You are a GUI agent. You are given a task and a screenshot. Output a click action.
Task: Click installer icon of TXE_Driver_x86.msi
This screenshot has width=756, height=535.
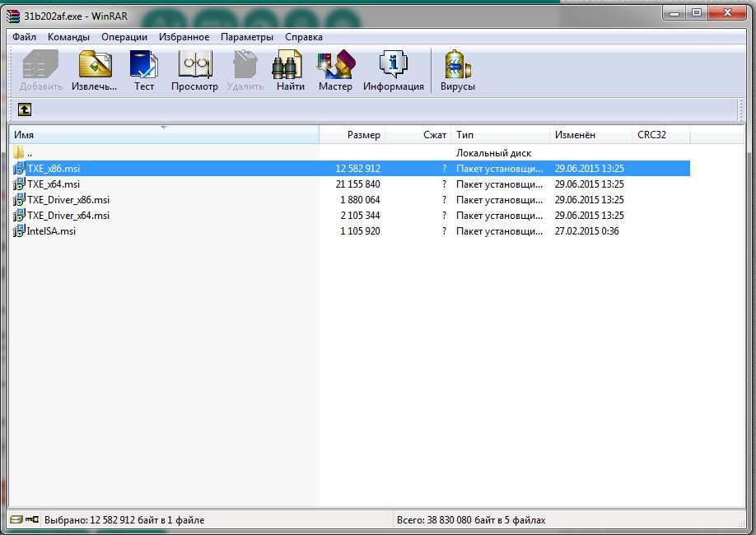click(x=19, y=199)
